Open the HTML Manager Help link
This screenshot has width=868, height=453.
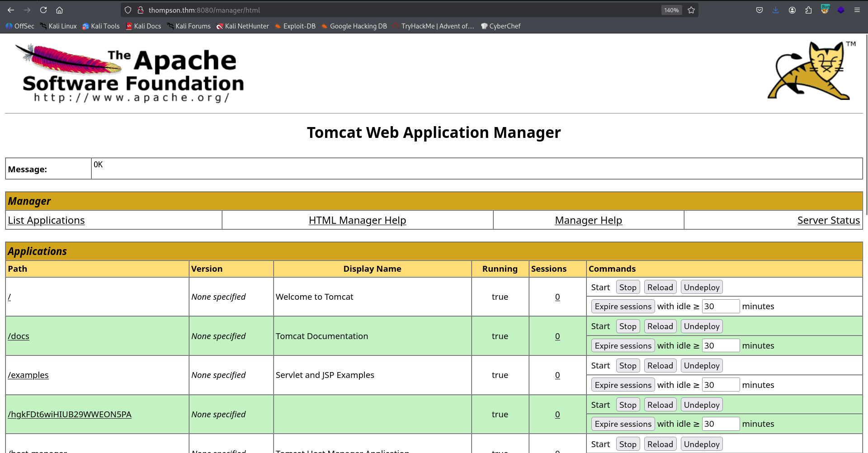click(357, 220)
